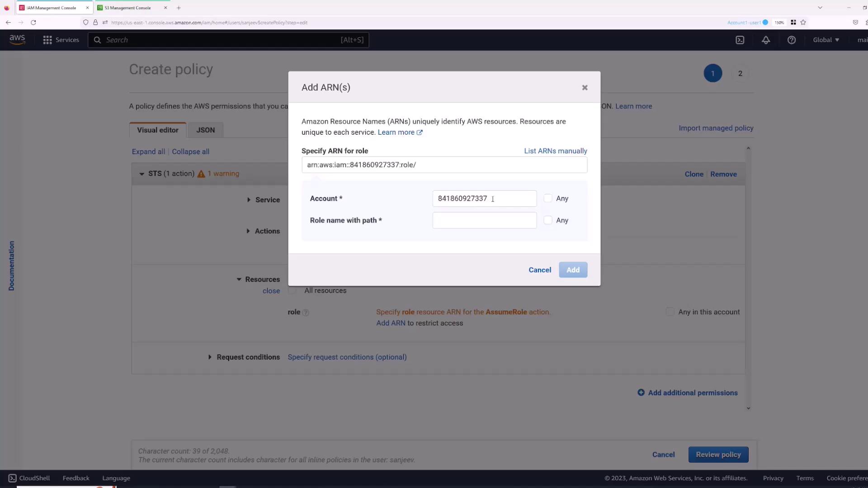Open the Global region dropdown
Image resolution: width=868 pixels, height=488 pixels.
(x=826, y=40)
